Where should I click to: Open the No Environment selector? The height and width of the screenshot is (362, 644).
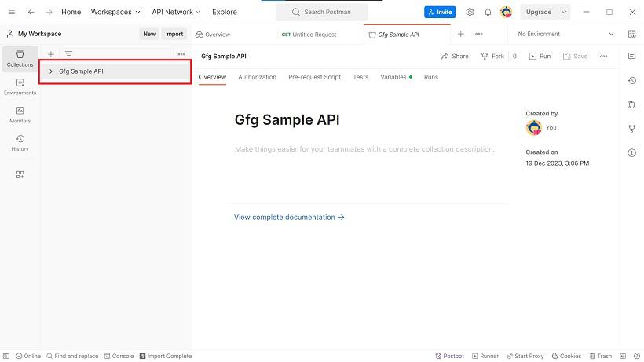click(565, 34)
